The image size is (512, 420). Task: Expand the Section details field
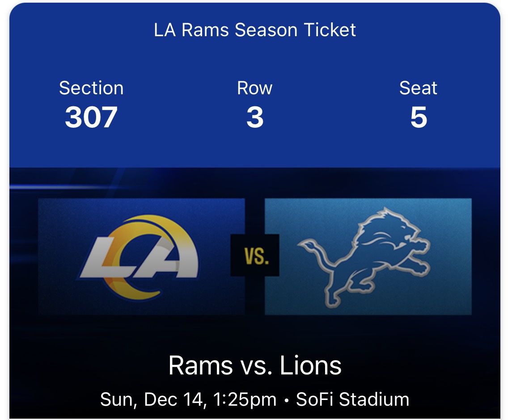click(x=91, y=88)
